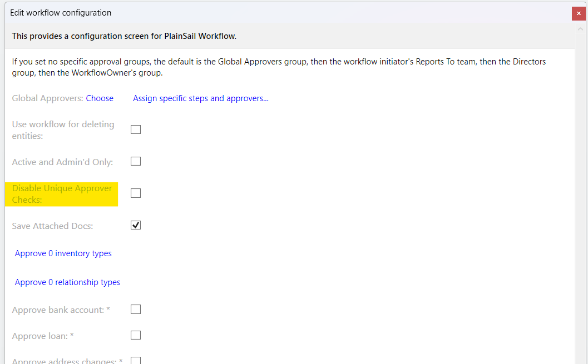This screenshot has height=364, width=588.
Task: Click the 'Save Attached Docs:' label
Action: (x=52, y=226)
